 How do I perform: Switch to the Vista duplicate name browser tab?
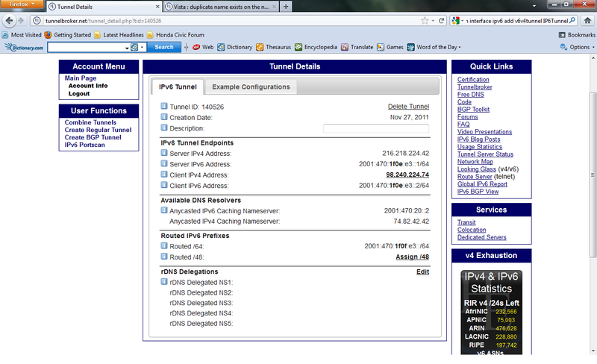pos(219,6)
